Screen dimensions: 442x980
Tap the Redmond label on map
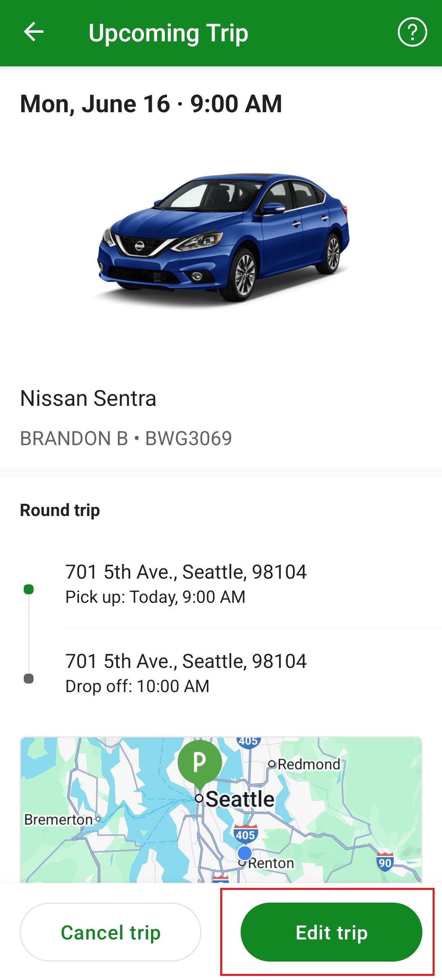point(309,764)
